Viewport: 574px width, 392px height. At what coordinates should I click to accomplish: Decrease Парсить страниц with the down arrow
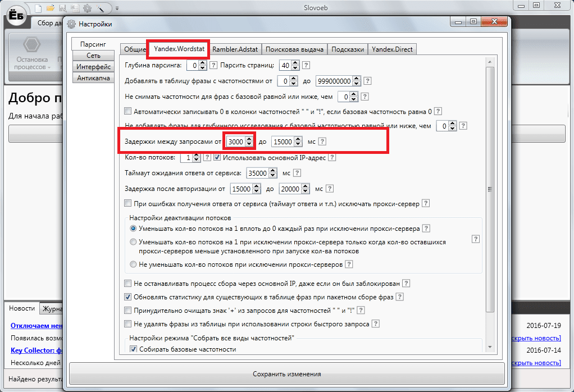[x=295, y=68]
